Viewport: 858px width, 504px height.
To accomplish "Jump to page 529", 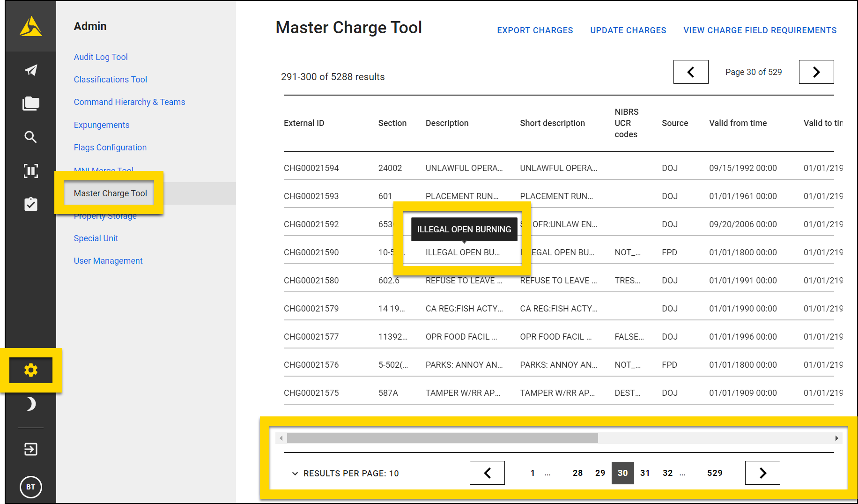I will tap(714, 473).
